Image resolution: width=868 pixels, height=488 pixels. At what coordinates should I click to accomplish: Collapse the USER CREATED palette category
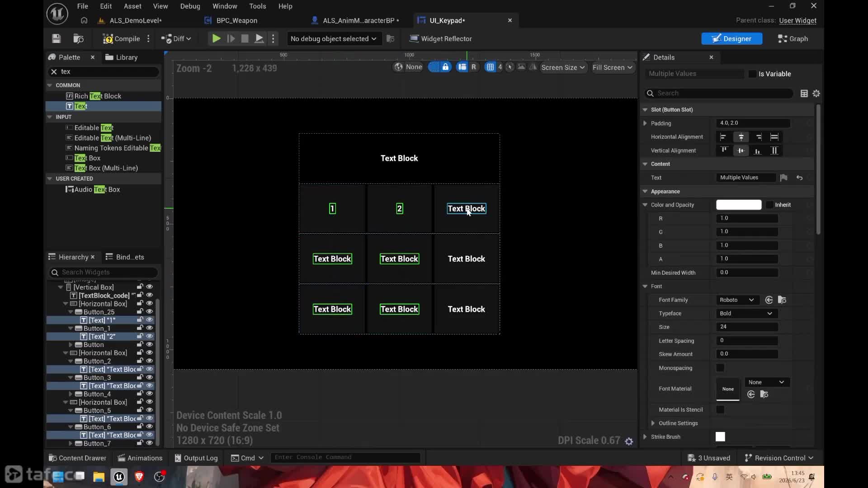tap(49, 179)
